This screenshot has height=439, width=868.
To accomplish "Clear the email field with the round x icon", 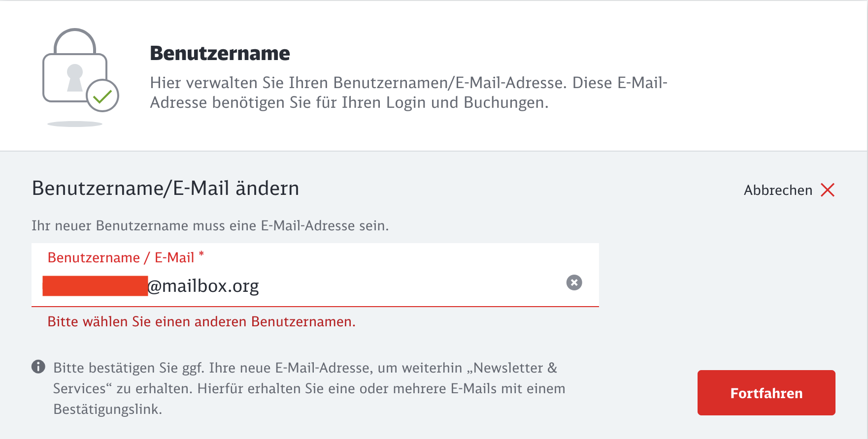I will tap(574, 282).
